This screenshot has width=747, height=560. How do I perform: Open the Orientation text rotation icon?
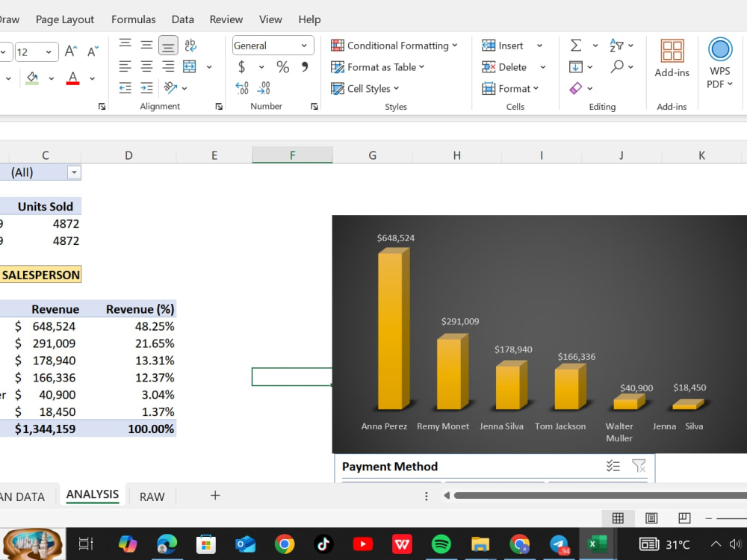[x=170, y=87]
